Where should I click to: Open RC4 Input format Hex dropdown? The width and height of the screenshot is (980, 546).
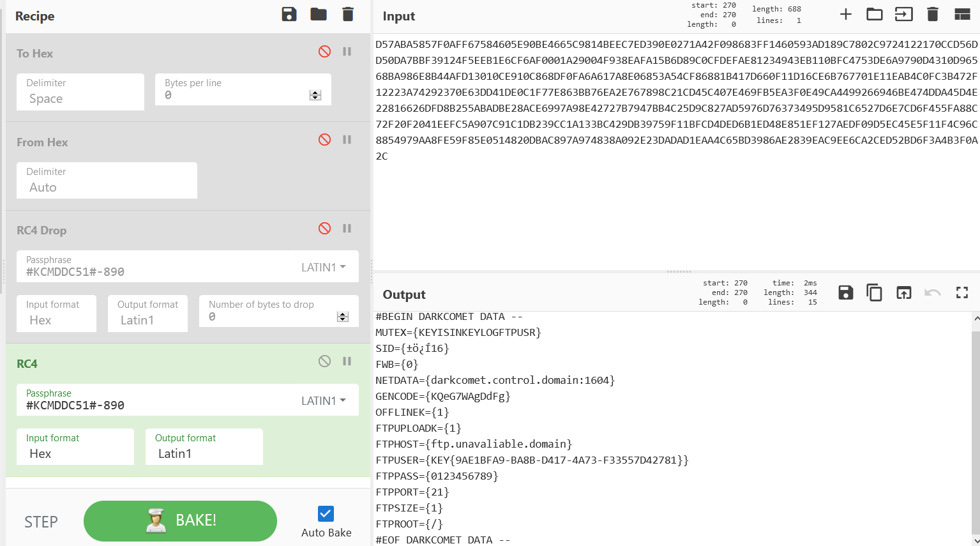point(75,446)
